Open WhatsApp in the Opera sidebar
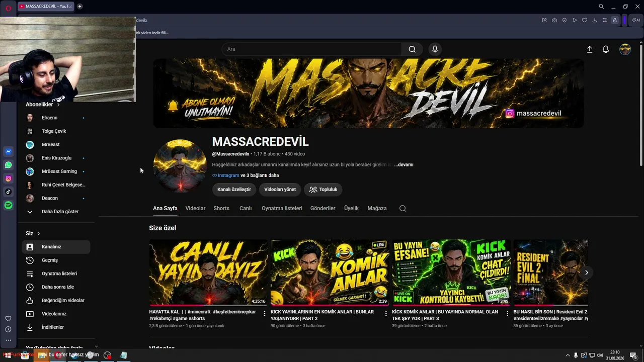The image size is (644, 362). [9, 165]
